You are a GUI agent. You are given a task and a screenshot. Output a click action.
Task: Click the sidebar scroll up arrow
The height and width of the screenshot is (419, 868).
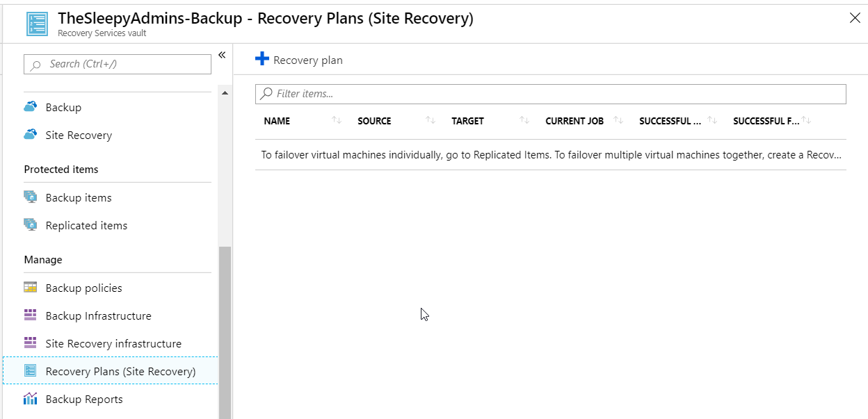[225, 93]
